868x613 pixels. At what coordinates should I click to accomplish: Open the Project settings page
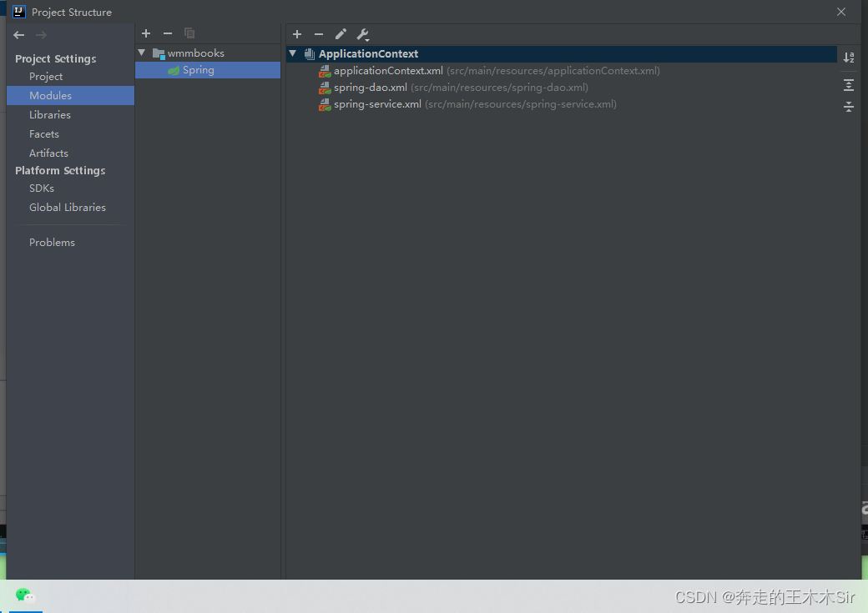(x=46, y=77)
